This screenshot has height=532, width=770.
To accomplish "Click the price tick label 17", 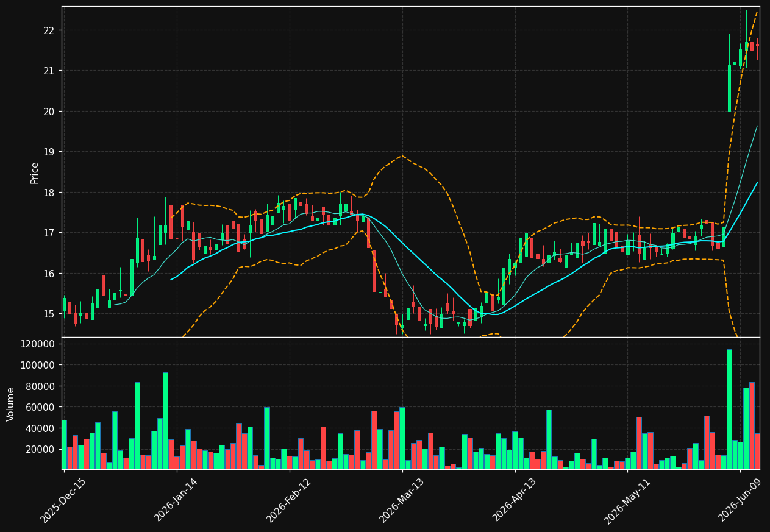I will (49, 233).
